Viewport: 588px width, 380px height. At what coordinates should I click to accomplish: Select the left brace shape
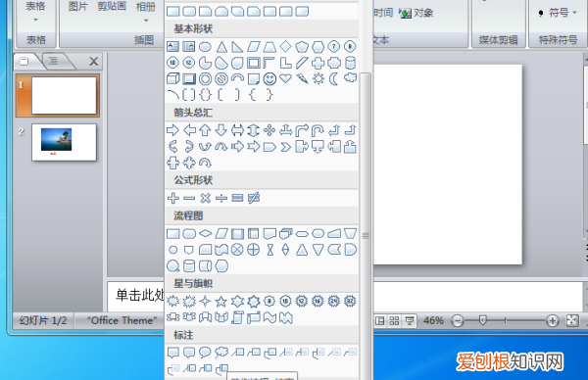(253, 94)
